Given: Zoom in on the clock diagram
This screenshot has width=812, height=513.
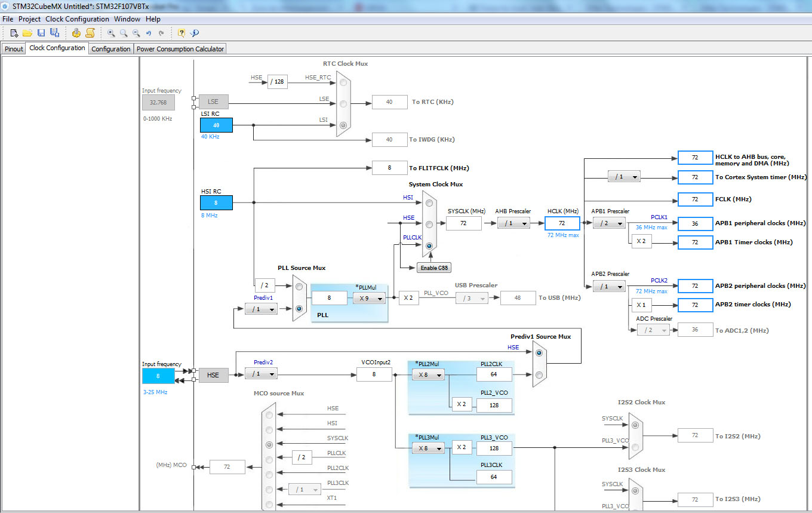Looking at the screenshot, I should click(x=110, y=33).
